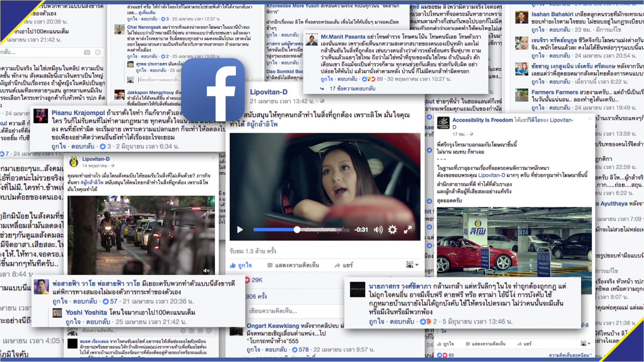Click emoji icon in bottom comment box

pos(183,331)
